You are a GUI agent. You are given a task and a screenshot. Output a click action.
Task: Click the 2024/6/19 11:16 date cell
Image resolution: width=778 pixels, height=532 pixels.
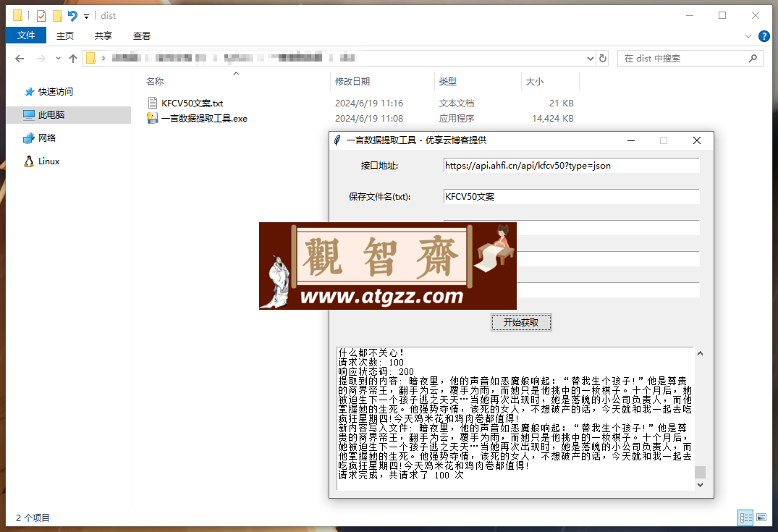click(x=368, y=104)
